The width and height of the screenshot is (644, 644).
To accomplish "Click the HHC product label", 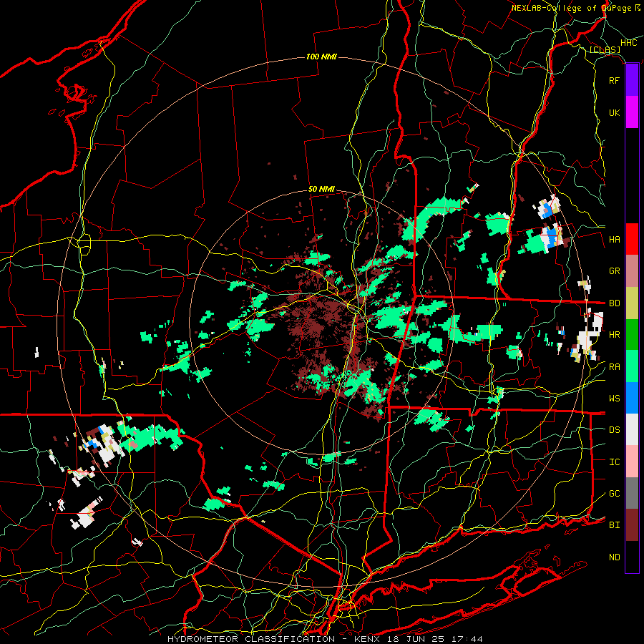I will (x=629, y=43).
